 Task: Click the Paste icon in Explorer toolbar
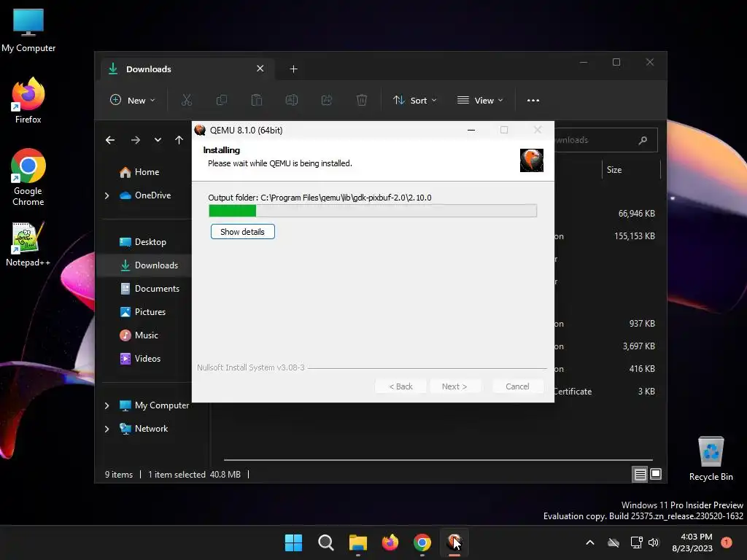(x=257, y=100)
